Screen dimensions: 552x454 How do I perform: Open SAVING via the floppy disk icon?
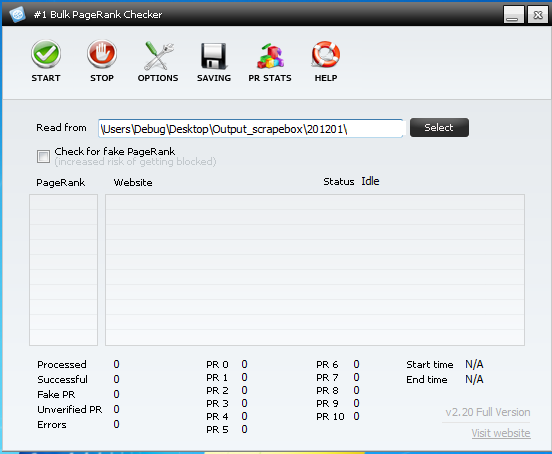[214, 56]
